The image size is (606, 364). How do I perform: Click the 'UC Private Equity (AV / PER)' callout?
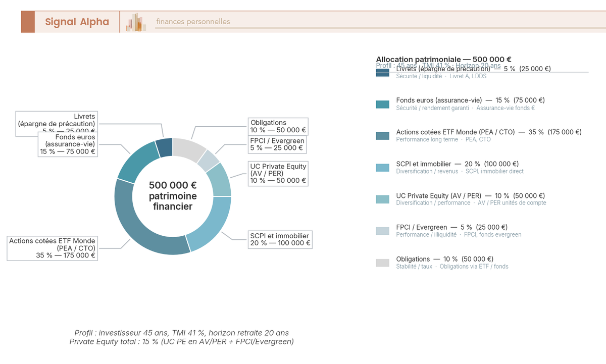pyautogui.click(x=278, y=173)
